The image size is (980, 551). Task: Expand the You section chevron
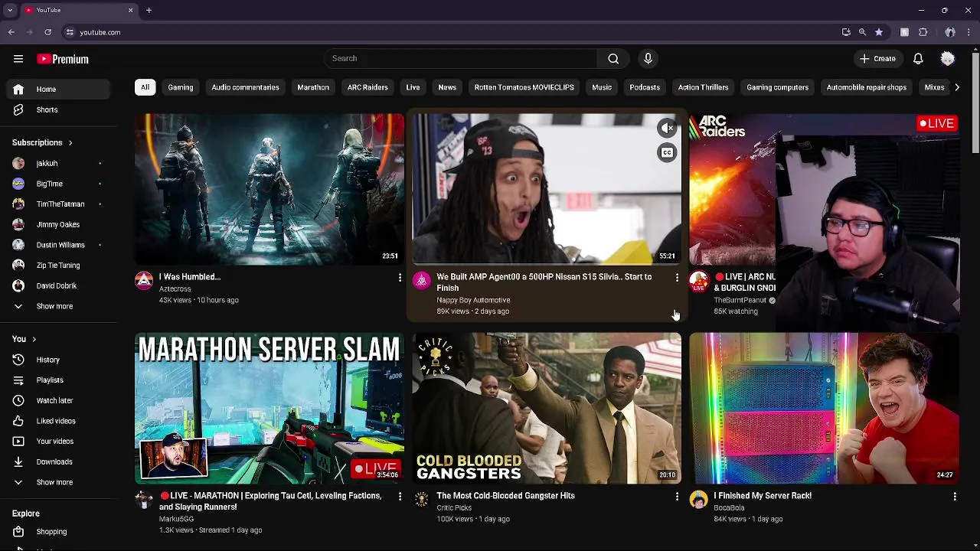pyautogui.click(x=34, y=339)
